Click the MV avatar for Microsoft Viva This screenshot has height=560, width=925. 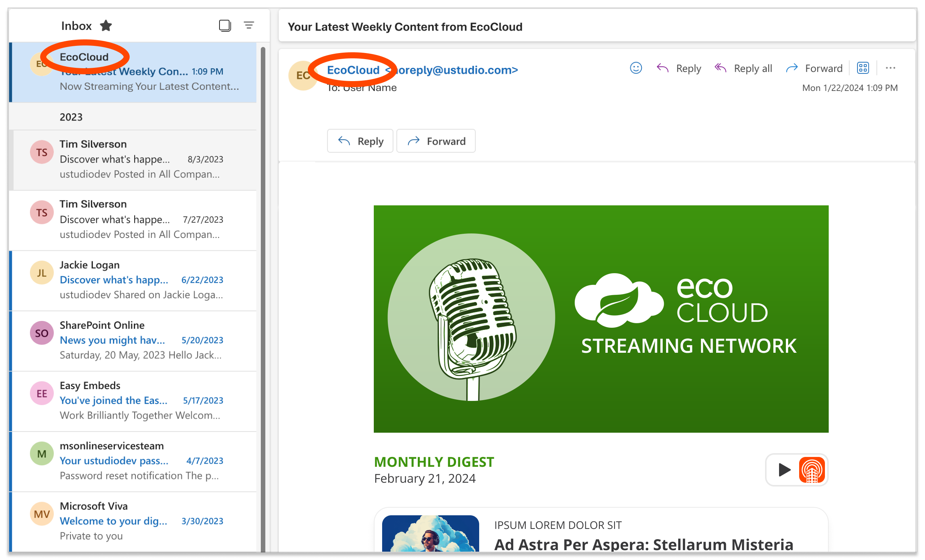[x=42, y=514]
